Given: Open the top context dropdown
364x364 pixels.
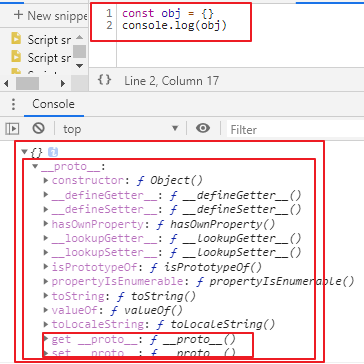Looking at the screenshot, I should point(120,129).
